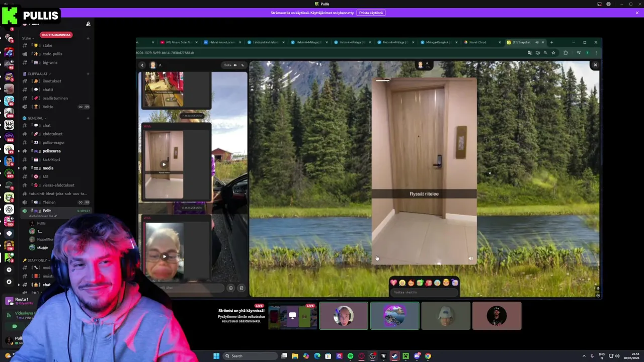Select the participant tile with the cap avatar
The height and width of the screenshot is (362, 644).
tap(446, 316)
